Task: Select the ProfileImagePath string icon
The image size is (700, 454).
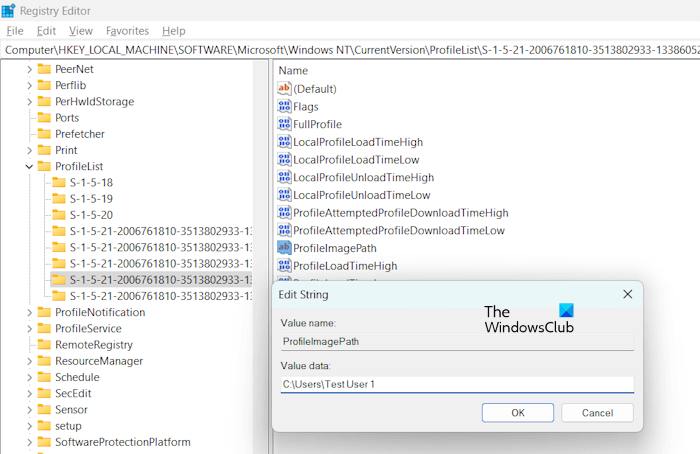Action: [x=284, y=247]
